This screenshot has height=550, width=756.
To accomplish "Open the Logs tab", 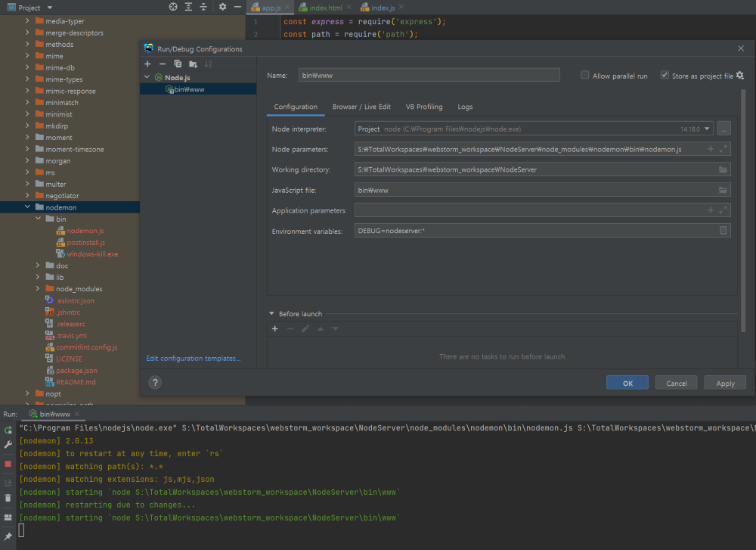I will click(x=465, y=107).
